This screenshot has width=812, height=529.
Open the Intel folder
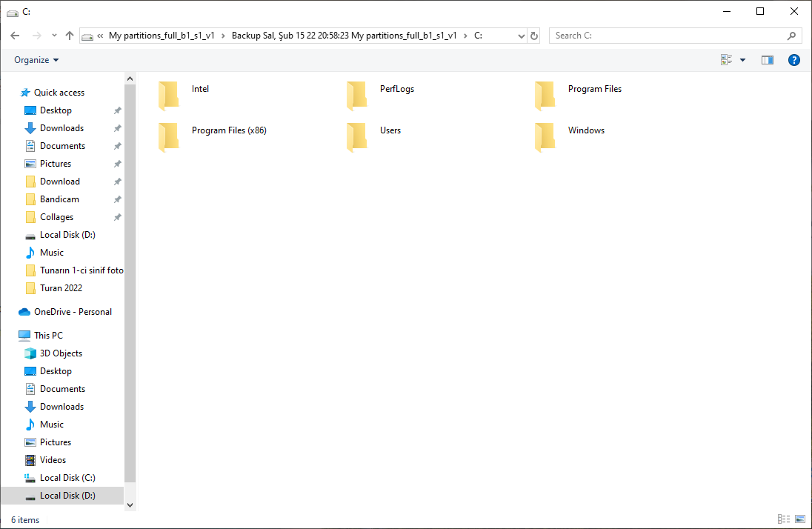tap(184, 96)
